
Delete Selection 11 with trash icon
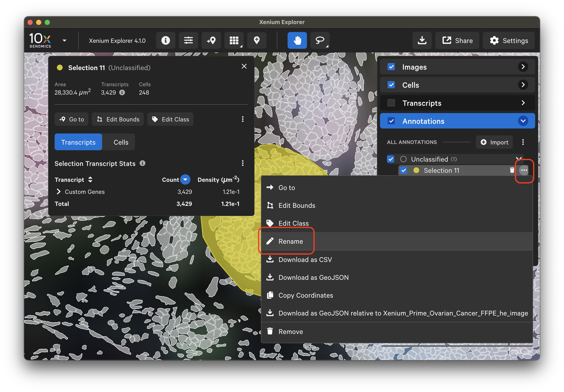[x=512, y=170]
